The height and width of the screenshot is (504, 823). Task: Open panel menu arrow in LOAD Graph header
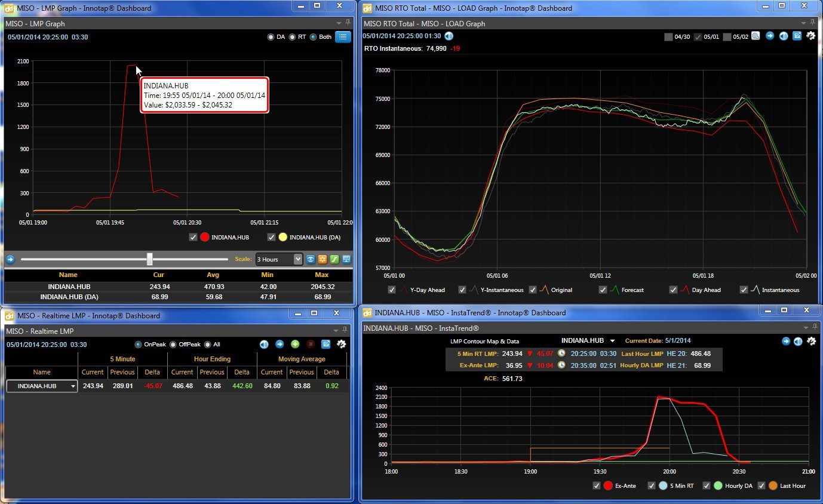coord(803,23)
